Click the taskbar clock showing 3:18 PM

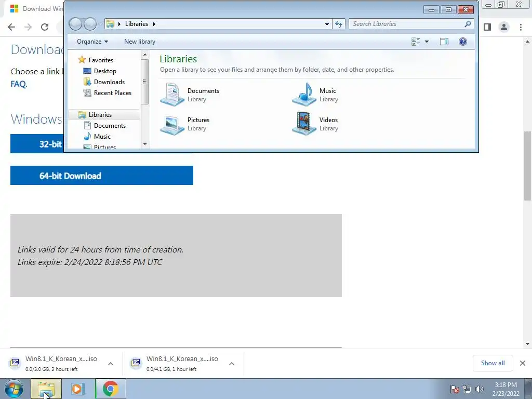(x=506, y=389)
